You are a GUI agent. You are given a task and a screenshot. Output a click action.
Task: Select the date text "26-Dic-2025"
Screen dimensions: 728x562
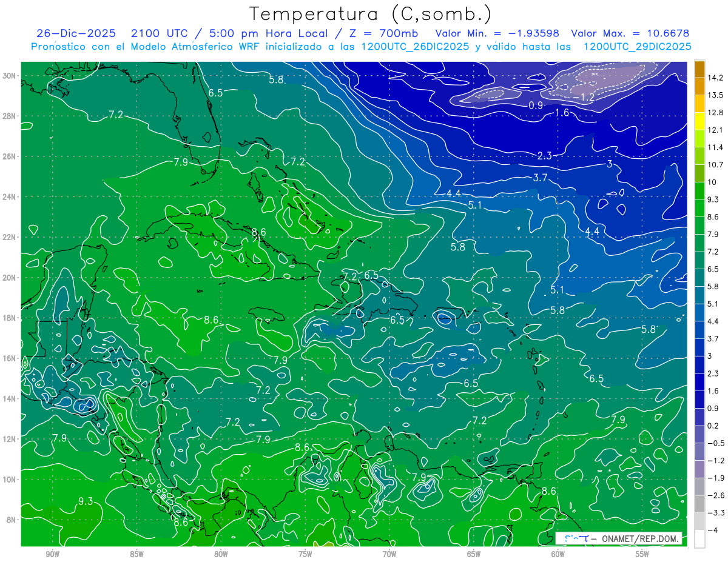click(x=75, y=33)
